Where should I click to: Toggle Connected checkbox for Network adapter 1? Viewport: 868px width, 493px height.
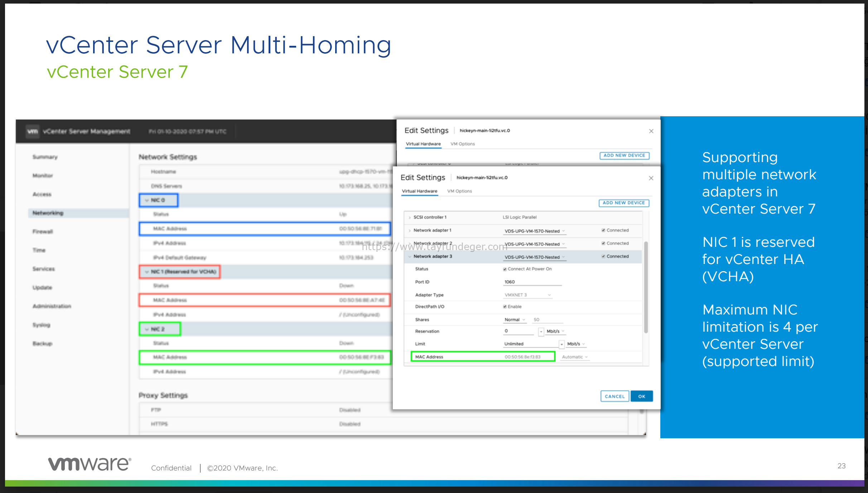point(603,230)
